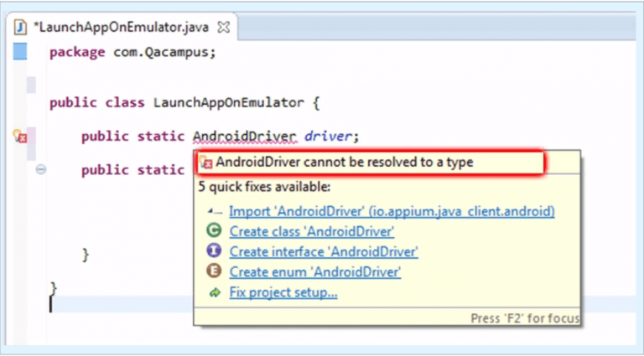The image size is (644, 356).
Task: Click the Java file icon on editor tab
Action: [x=21, y=27]
